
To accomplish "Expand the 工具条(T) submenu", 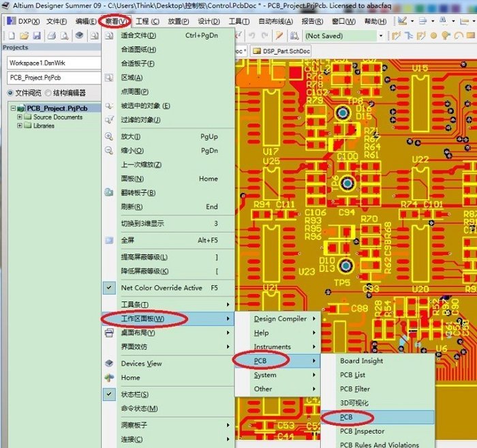I will [228, 304].
